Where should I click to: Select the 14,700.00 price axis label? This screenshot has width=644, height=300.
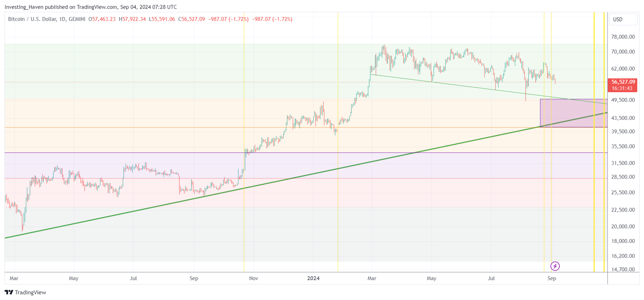click(x=623, y=270)
